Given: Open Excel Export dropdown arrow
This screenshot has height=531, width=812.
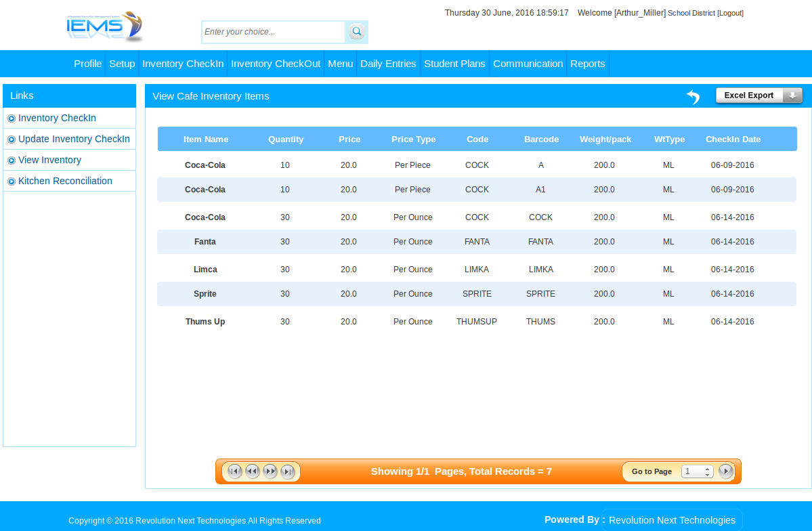Looking at the screenshot, I should coord(792,95).
